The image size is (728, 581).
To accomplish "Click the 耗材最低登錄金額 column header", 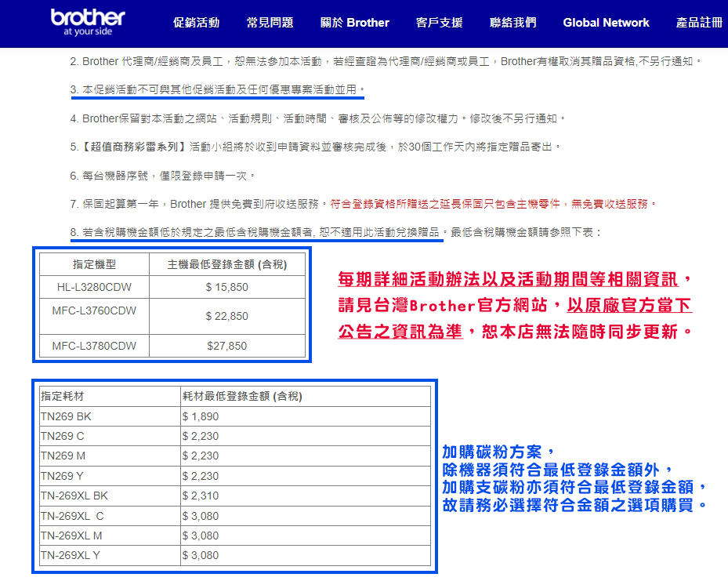I will coord(241,396).
